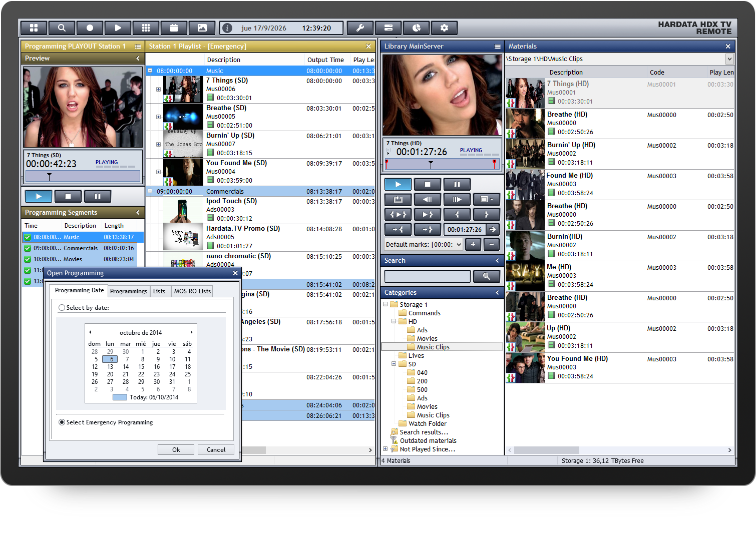
Task: Select the 'Select by date' radio button
Action: coord(62,308)
